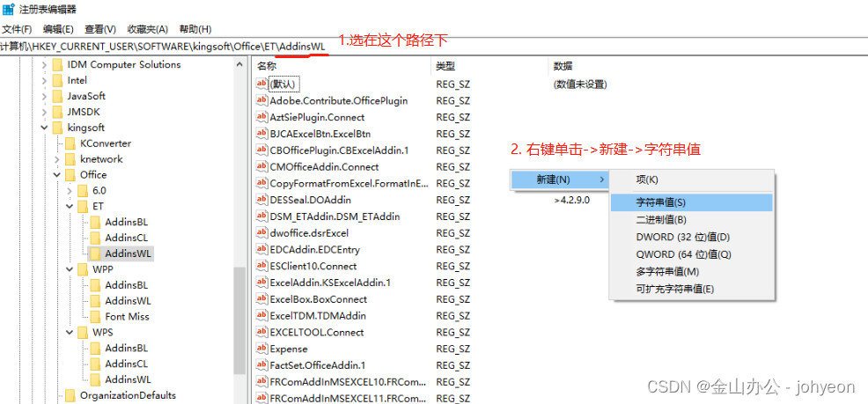Viewport: 868px width, 404px height.
Task: Click ESClient10.Connect string icon
Action: (x=261, y=266)
